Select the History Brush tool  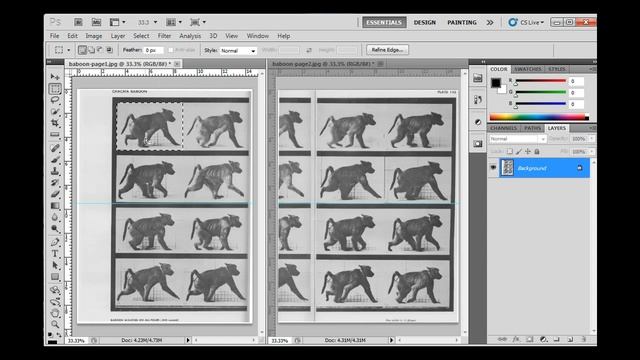(55, 182)
